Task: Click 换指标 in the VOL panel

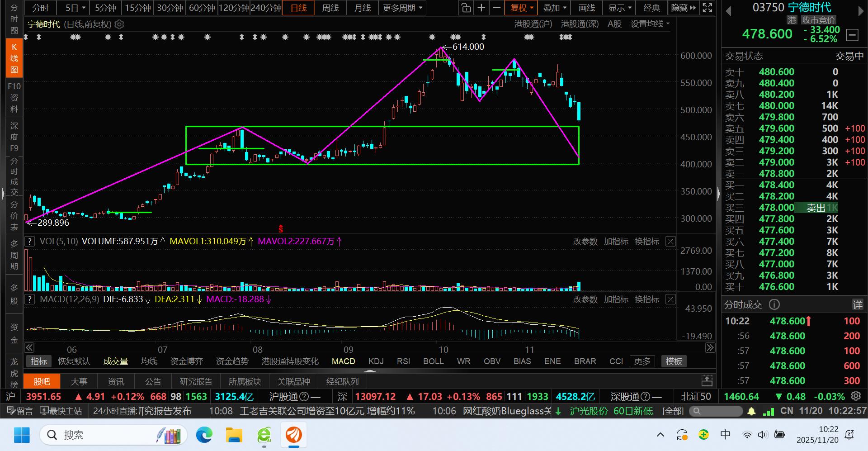Action: click(x=647, y=242)
